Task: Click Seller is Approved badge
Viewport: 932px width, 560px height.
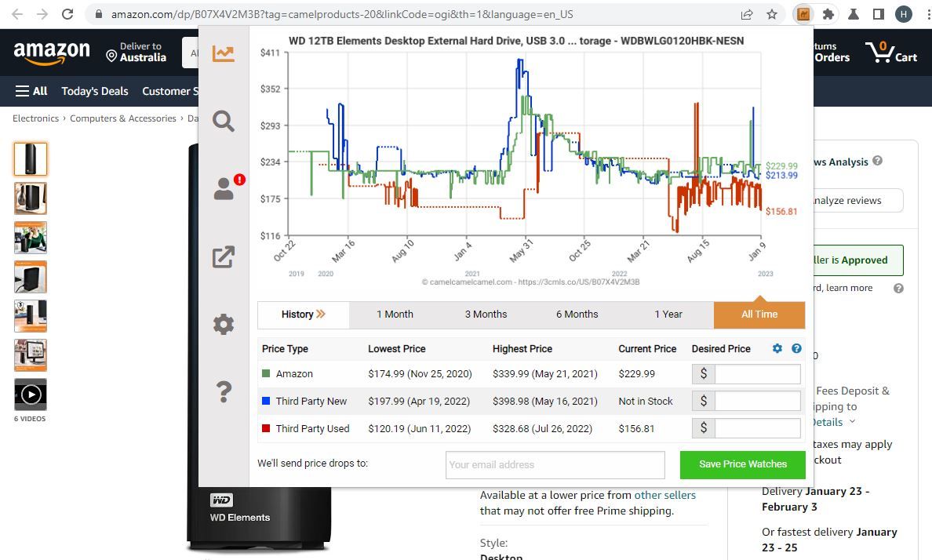Action: pyautogui.click(x=857, y=260)
